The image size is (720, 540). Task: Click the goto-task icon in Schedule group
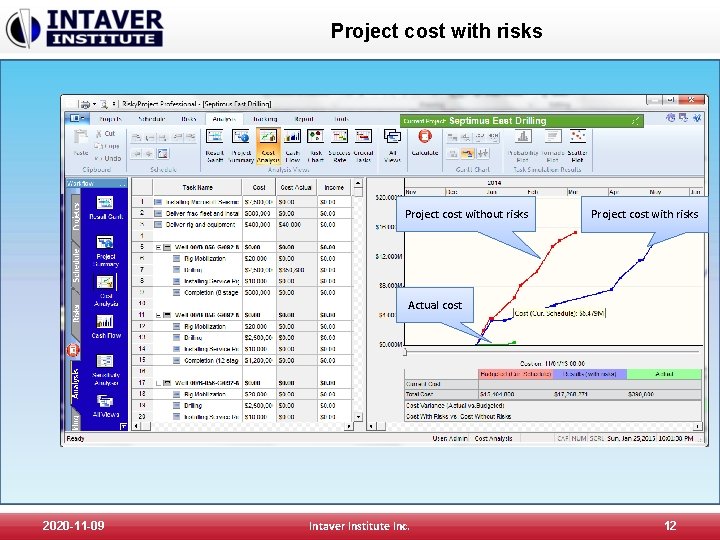(x=163, y=154)
